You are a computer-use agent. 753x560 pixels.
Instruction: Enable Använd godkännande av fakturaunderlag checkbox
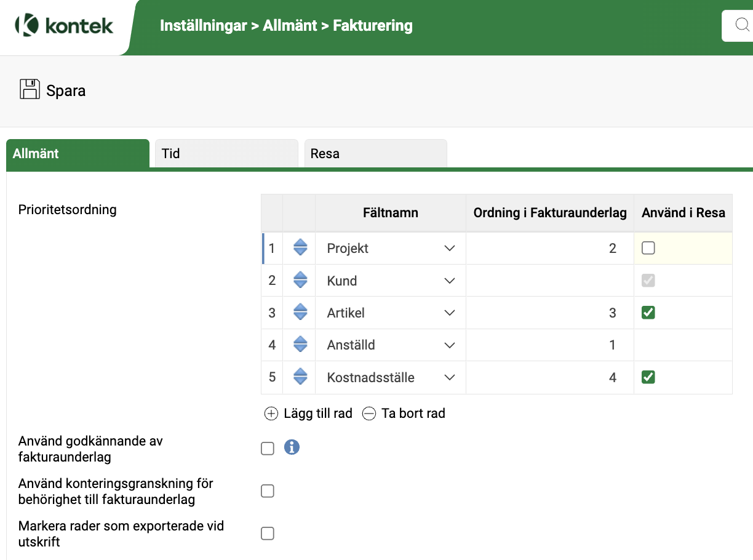click(268, 449)
